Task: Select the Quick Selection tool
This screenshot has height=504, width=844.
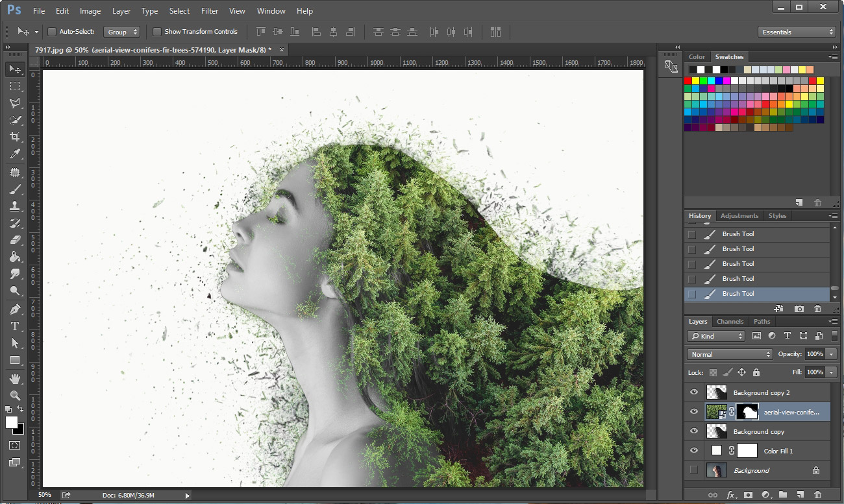Action: pyautogui.click(x=15, y=119)
